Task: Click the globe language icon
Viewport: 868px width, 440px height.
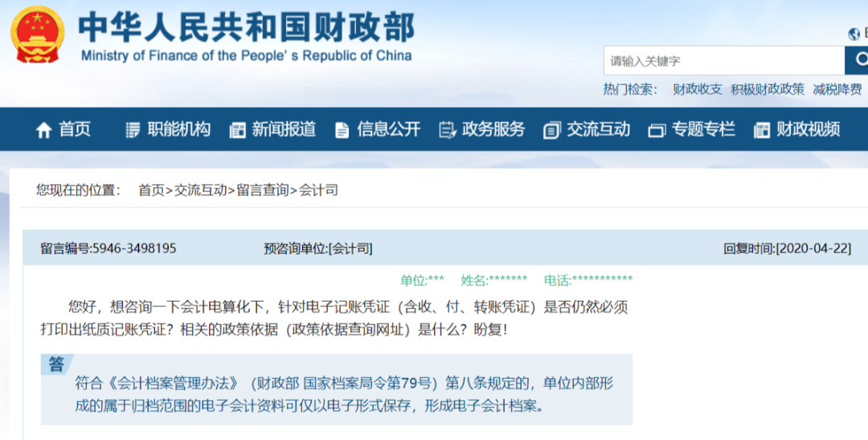Action: (x=854, y=35)
